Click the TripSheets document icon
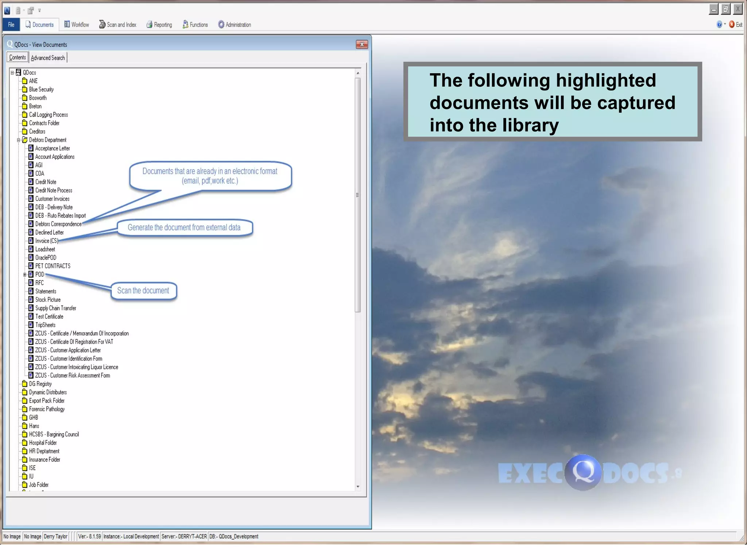747x560 pixels. click(31, 324)
